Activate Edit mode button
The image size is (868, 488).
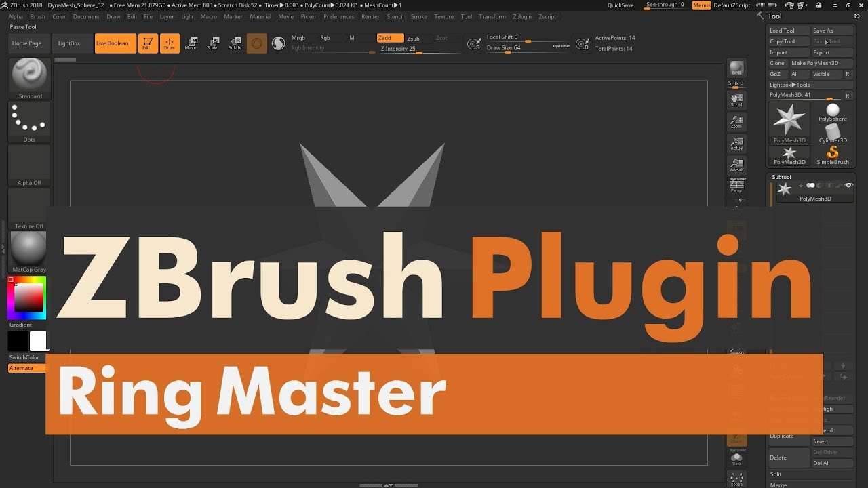[x=146, y=43]
